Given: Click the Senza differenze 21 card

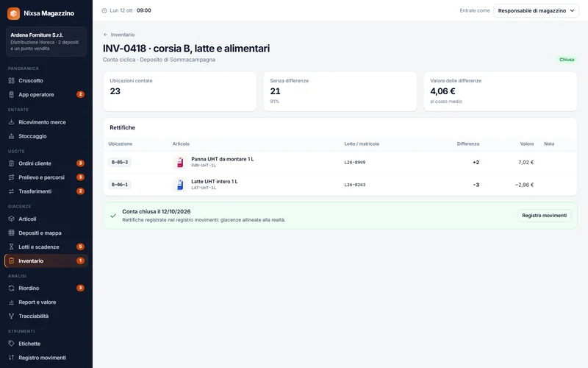Looking at the screenshot, I should coord(340,91).
